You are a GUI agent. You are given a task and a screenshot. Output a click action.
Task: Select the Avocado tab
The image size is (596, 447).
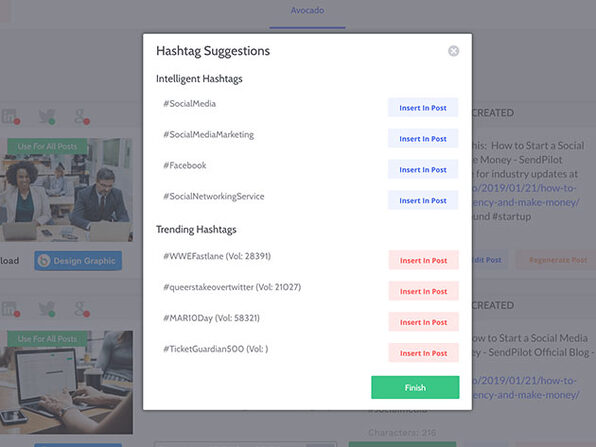[x=307, y=11]
